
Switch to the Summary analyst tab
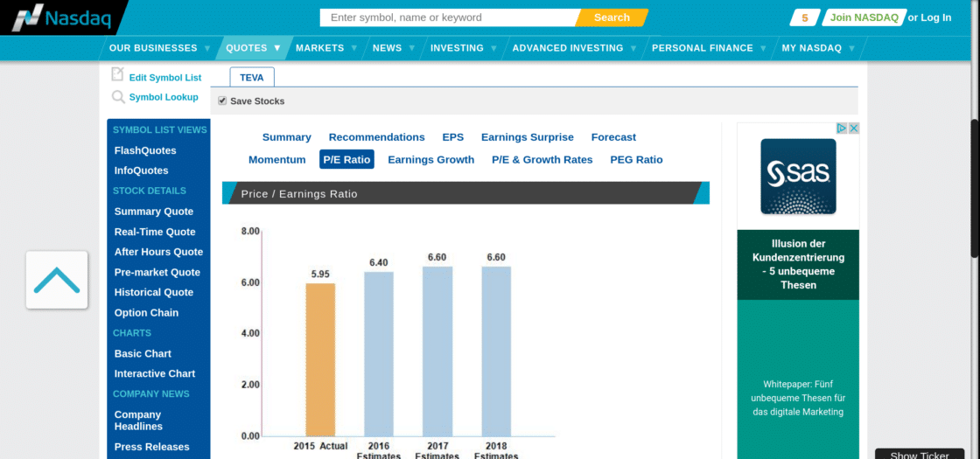[286, 137]
